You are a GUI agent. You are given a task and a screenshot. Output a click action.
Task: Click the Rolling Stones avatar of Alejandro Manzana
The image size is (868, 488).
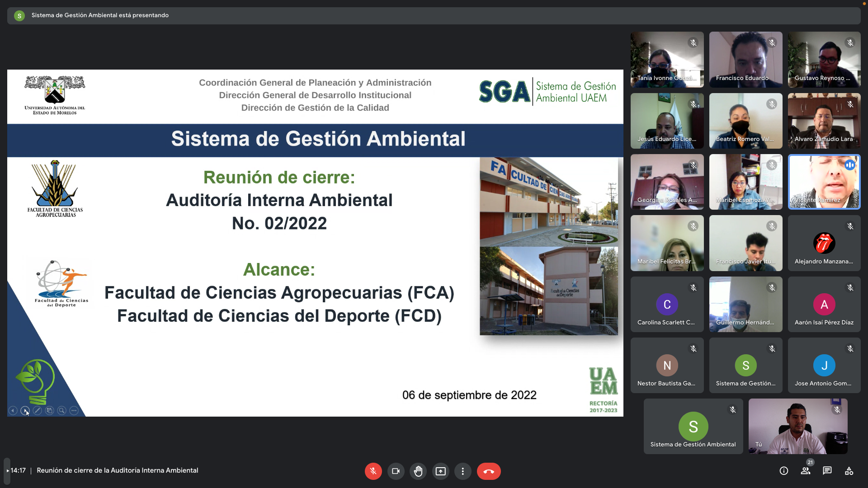(x=824, y=243)
